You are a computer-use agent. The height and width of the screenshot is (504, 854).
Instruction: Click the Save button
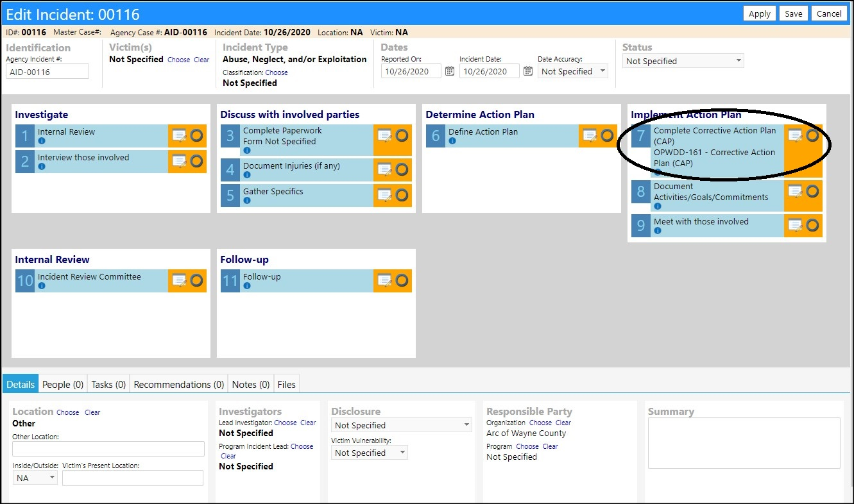click(x=794, y=13)
